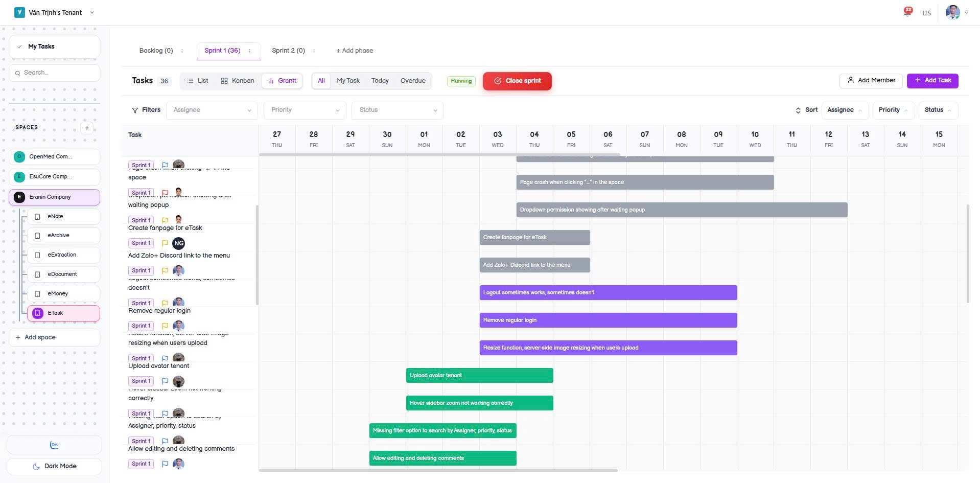Screen dimensions: 980x483
Task: Expand the Status sort dropdown
Action: point(938,110)
